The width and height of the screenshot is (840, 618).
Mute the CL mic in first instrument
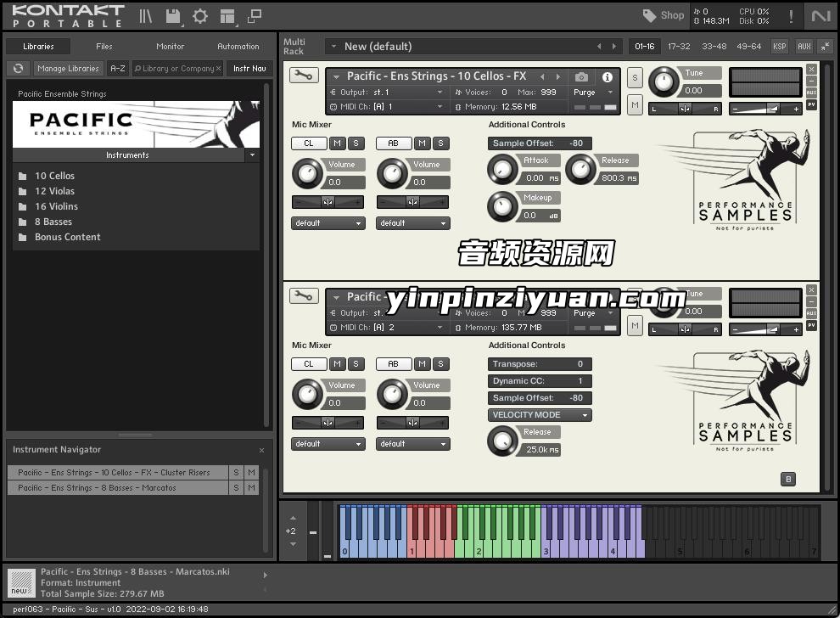(338, 143)
